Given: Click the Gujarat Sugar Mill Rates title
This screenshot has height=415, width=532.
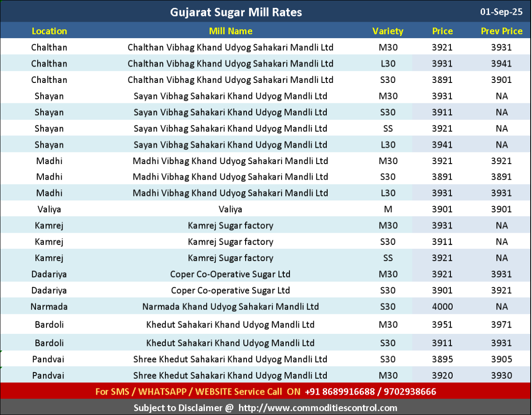Looking at the screenshot, I should (236, 12).
